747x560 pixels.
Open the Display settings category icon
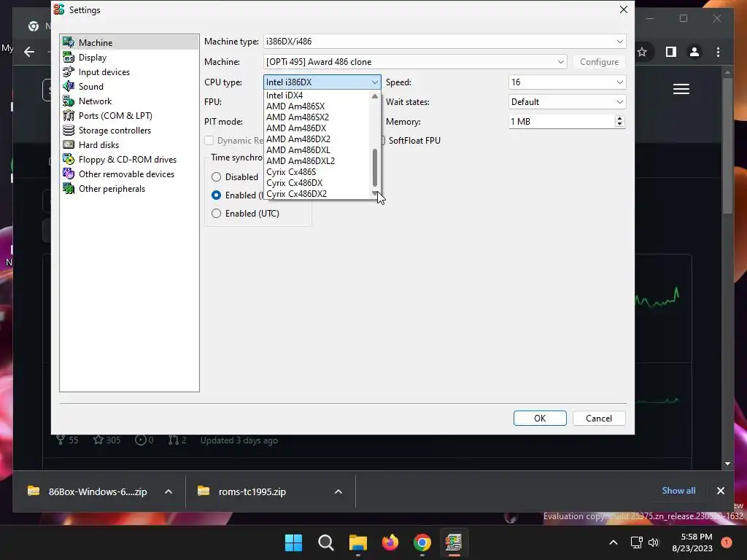click(69, 57)
